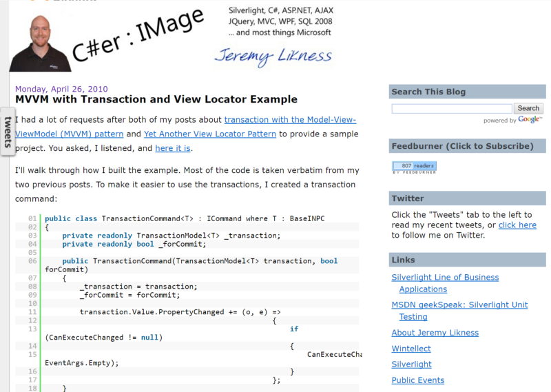Open the vertical tweets side tab
The image size is (551, 392).
pyautogui.click(x=8, y=132)
